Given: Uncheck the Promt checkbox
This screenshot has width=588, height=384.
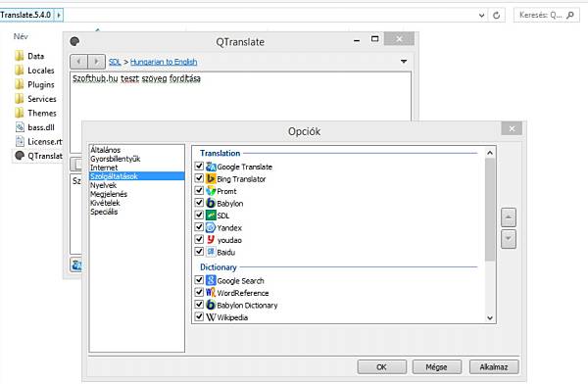Looking at the screenshot, I should [x=199, y=190].
